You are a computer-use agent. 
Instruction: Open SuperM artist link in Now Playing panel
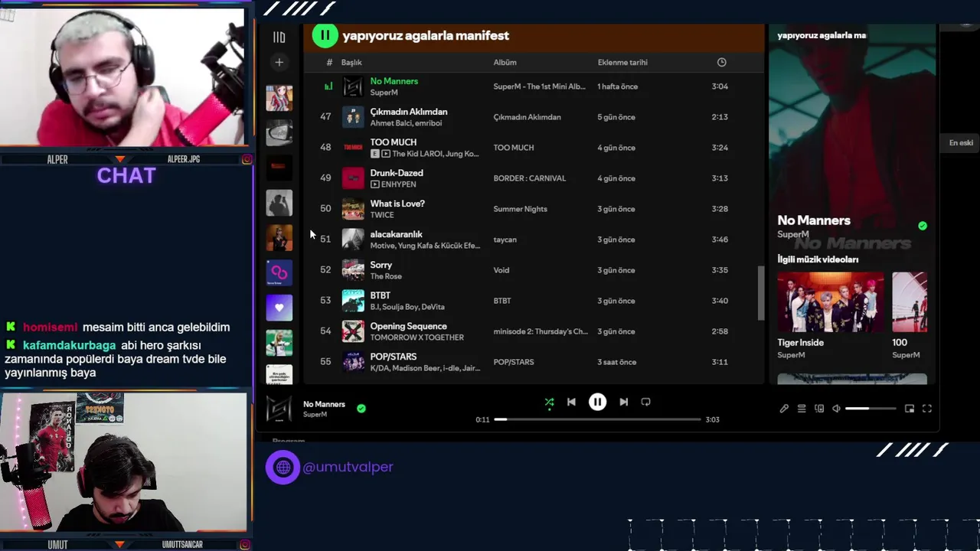coord(793,234)
